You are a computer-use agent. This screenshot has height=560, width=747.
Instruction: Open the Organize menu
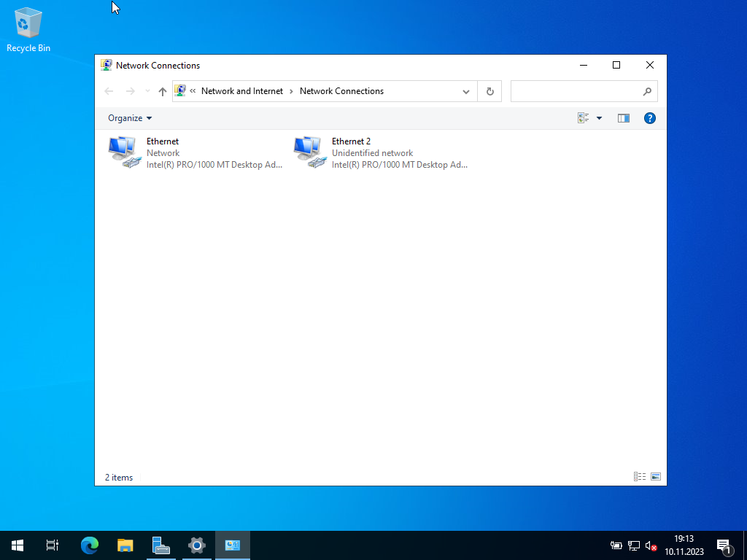coord(130,118)
